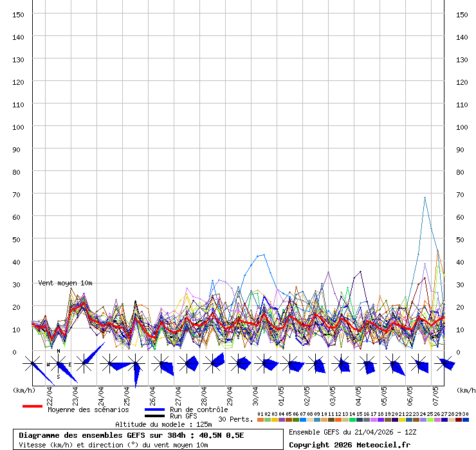This screenshot has height=450, width=476.
Task: Click the first wind rose at far left
Action: pos(32,364)
